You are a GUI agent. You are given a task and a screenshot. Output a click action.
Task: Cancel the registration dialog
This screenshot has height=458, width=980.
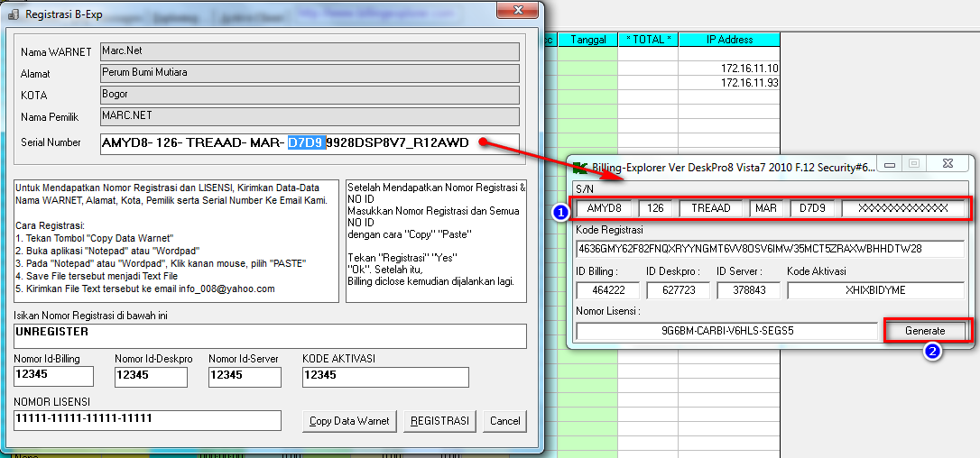(x=505, y=421)
